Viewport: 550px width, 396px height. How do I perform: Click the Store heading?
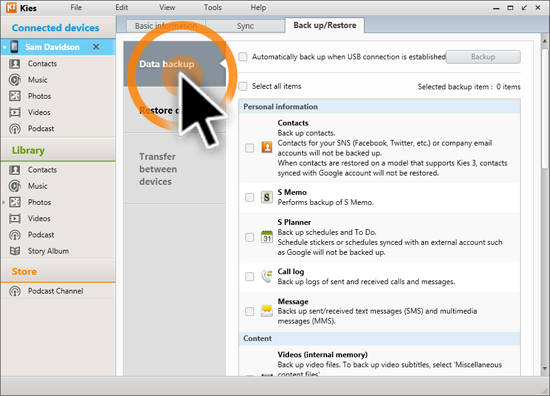pos(24,271)
